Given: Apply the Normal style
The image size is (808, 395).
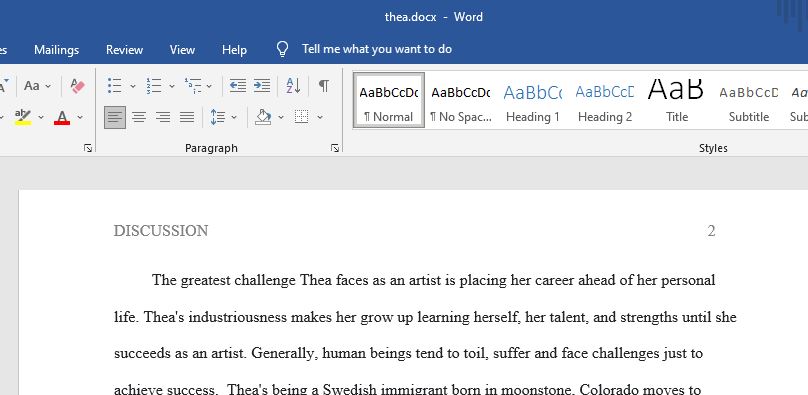Looking at the screenshot, I should (x=389, y=100).
